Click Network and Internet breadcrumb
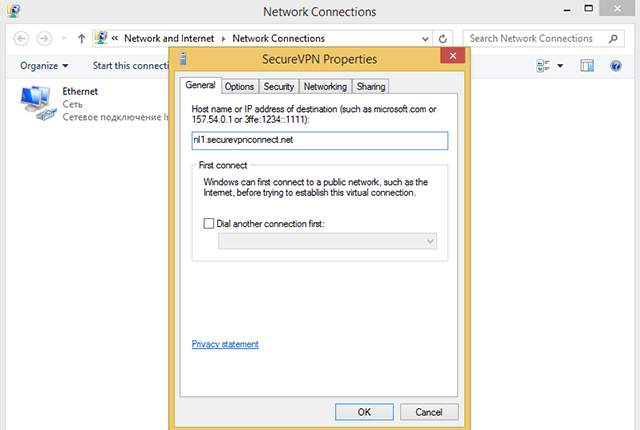Image resolution: width=640 pixels, height=430 pixels. coord(169,38)
